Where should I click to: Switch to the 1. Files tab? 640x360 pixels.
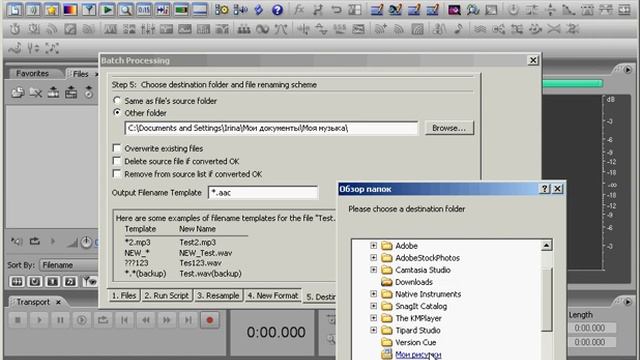tap(124, 296)
